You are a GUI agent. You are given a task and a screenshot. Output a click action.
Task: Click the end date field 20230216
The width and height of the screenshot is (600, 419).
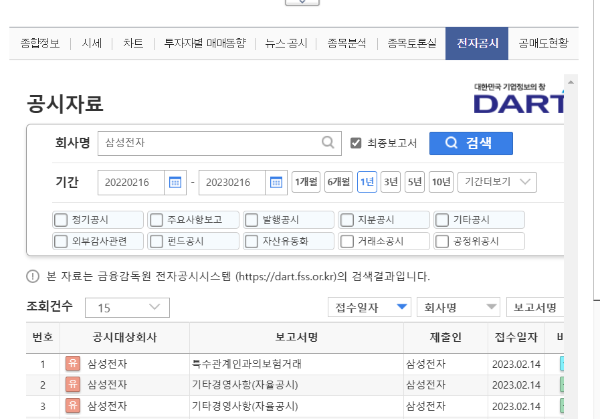coord(232,183)
